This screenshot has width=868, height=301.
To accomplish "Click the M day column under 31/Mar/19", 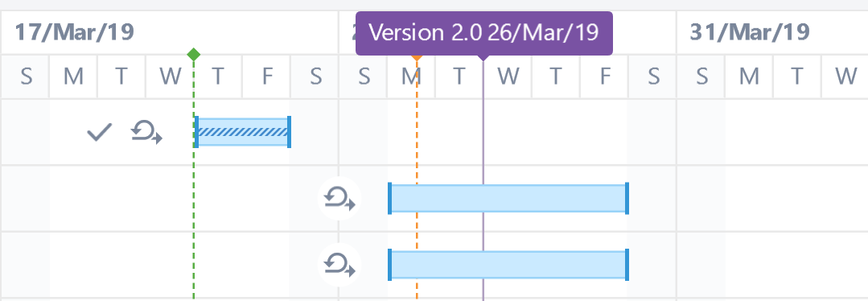I will 749,76.
